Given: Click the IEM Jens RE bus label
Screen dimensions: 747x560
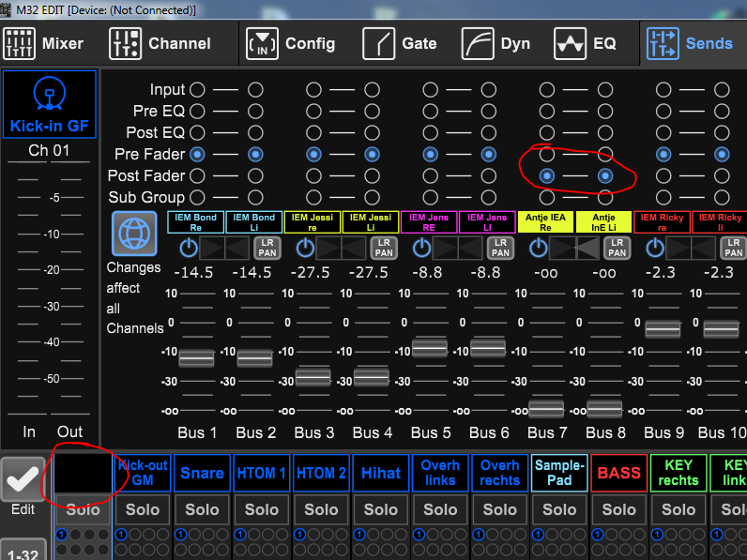Looking at the screenshot, I should point(429,222).
